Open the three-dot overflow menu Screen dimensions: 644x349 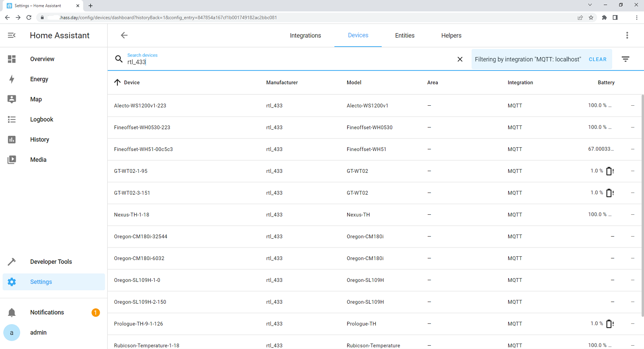click(627, 36)
